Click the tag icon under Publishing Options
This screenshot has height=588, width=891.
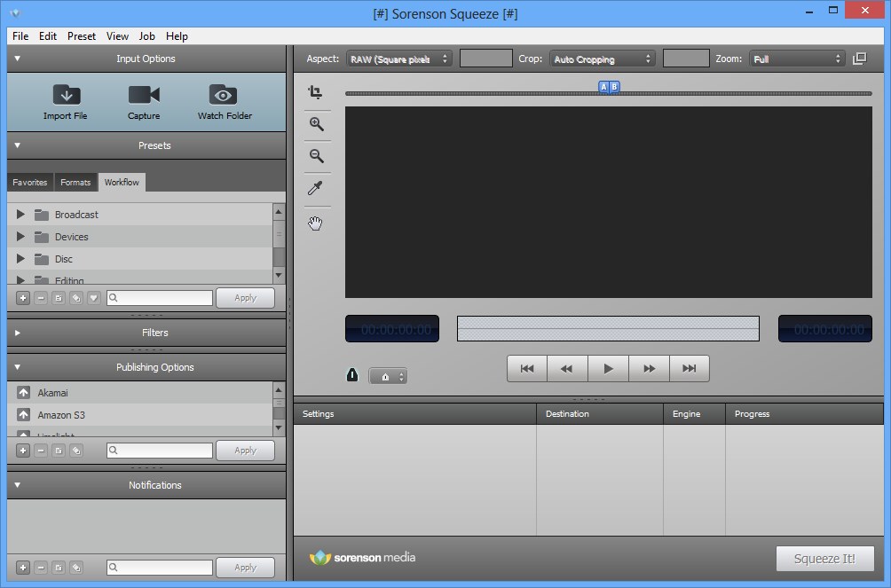click(x=76, y=451)
